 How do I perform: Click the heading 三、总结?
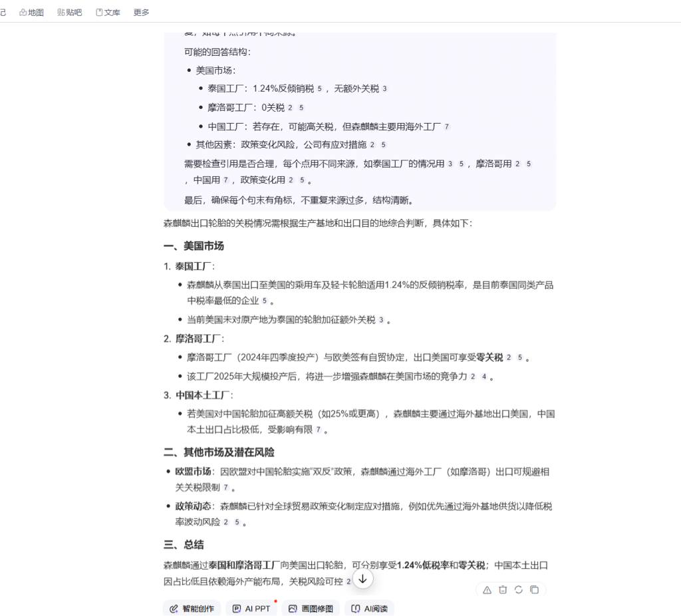[184, 545]
